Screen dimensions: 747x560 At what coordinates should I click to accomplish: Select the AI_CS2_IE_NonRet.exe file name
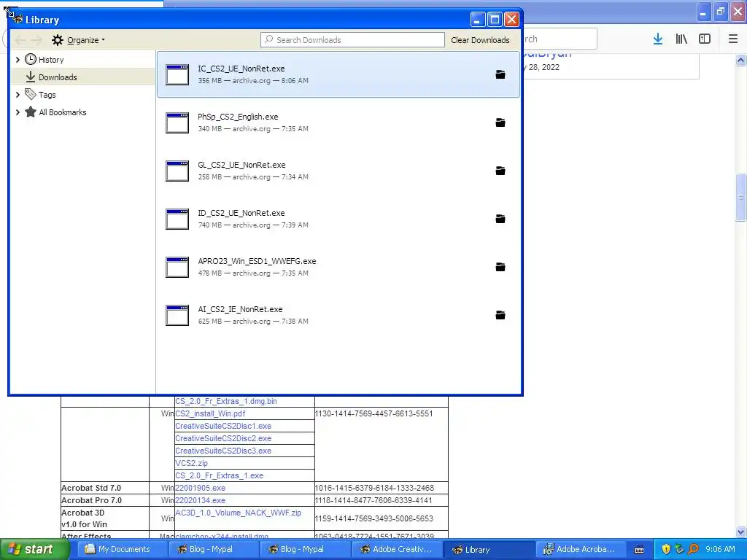click(240, 309)
